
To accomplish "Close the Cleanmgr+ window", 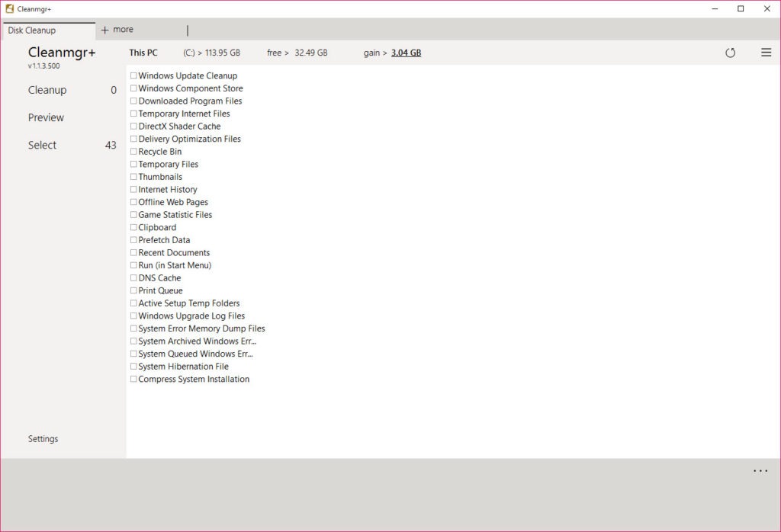I will [x=767, y=9].
